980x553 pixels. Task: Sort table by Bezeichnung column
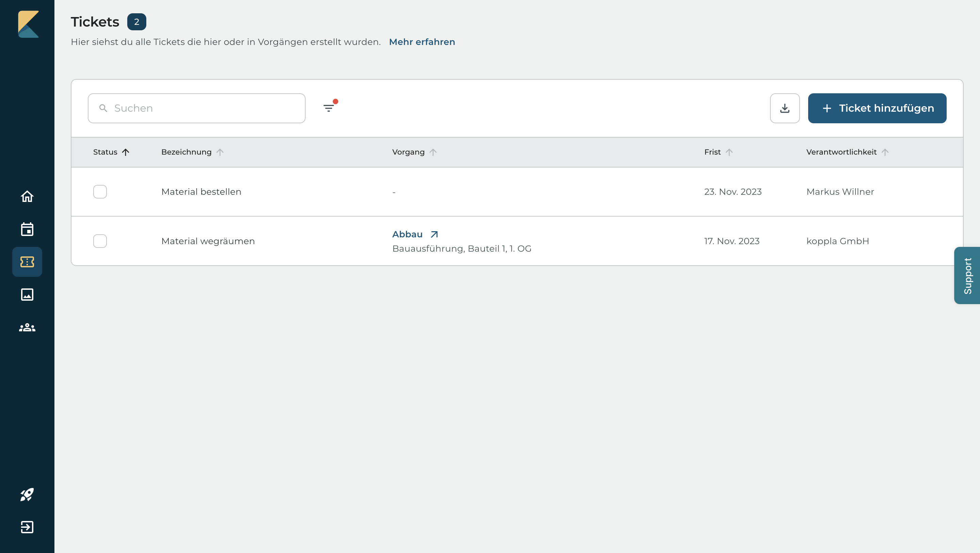tap(193, 152)
